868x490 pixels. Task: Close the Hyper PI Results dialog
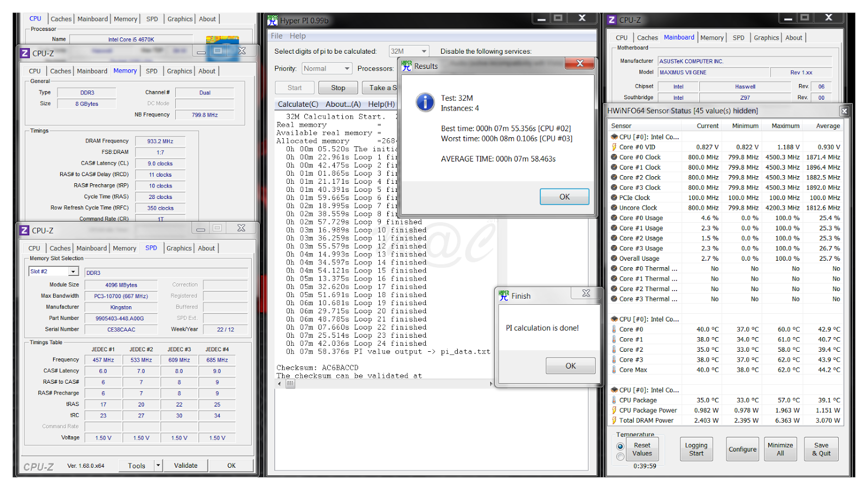[x=580, y=63]
